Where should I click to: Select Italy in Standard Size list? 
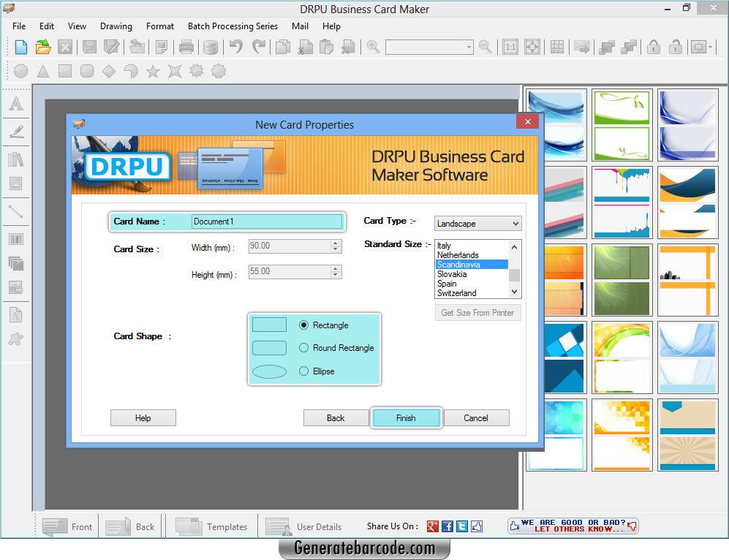(472, 246)
